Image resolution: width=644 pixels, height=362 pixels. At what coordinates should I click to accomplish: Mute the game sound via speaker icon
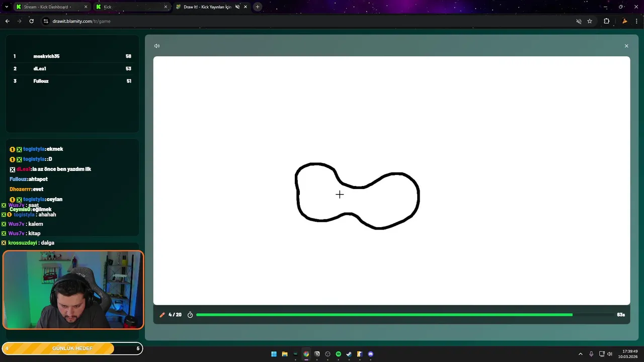tap(157, 46)
